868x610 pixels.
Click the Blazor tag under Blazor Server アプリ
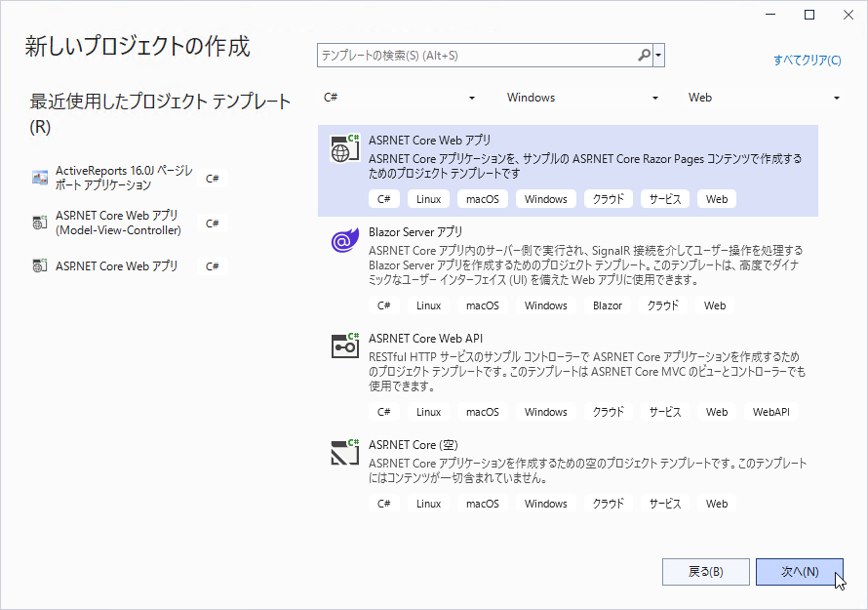pyautogui.click(x=608, y=305)
